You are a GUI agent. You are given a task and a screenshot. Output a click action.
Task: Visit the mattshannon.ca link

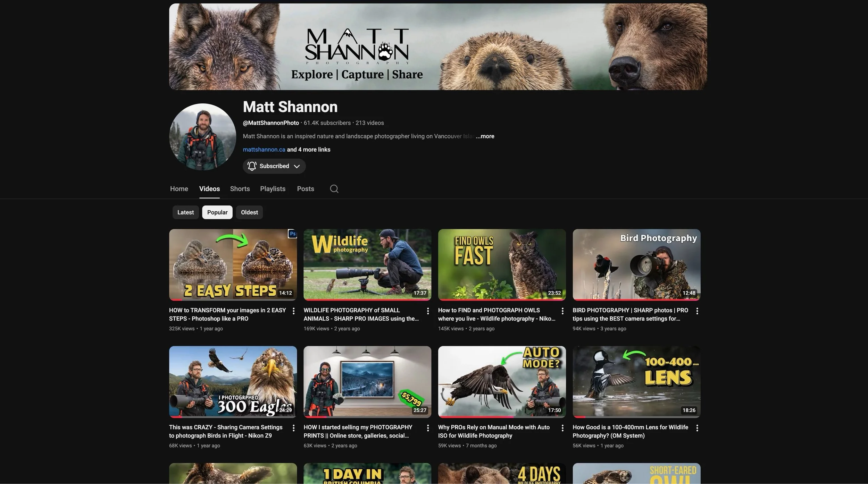coord(264,150)
